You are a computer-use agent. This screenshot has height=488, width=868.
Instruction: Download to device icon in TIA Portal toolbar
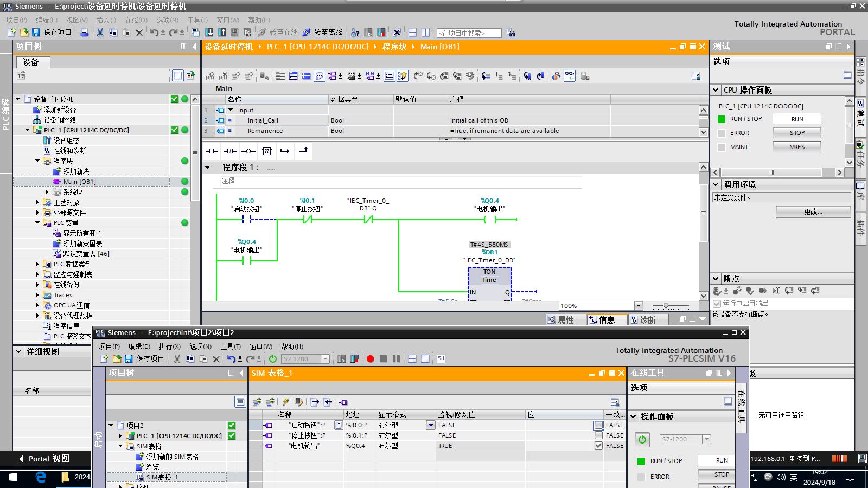pyautogui.click(x=209, y=33)
